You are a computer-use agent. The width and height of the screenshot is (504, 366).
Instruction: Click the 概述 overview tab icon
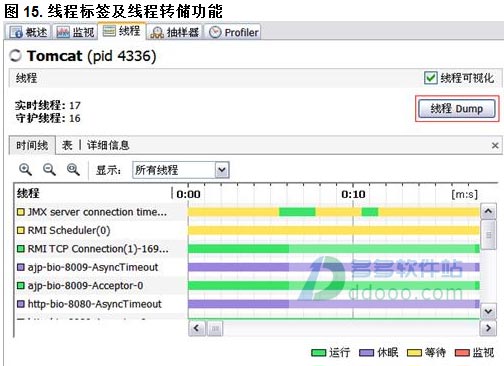(x=16, y=32)
